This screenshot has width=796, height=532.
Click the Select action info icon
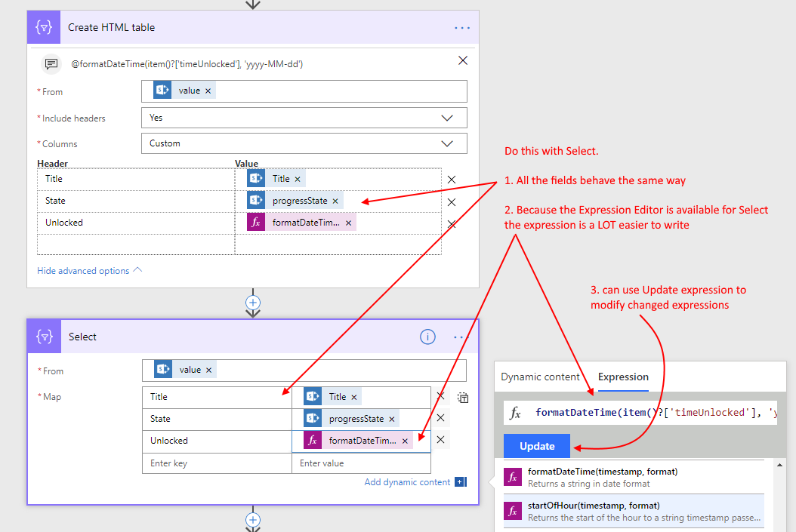(x=427, y=337)
